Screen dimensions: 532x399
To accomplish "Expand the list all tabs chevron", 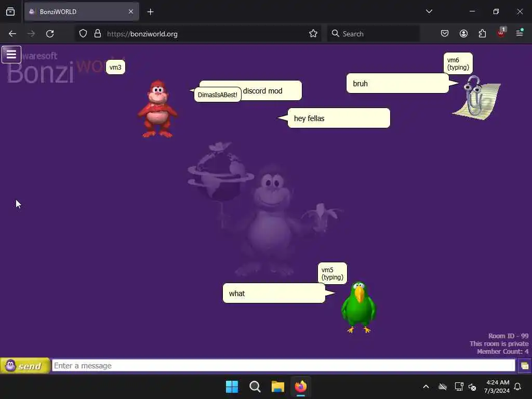I will pyautogui.click(x=429, y=11).
